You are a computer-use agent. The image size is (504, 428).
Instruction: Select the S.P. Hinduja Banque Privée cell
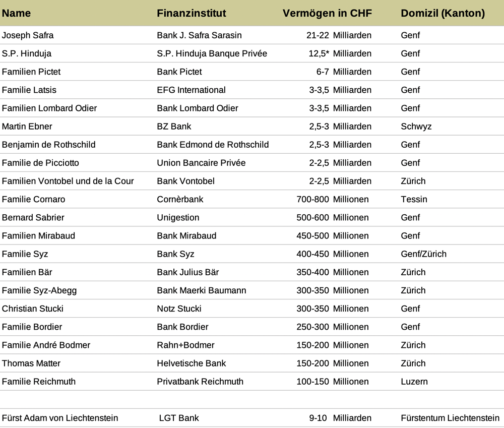coord(212,53)
